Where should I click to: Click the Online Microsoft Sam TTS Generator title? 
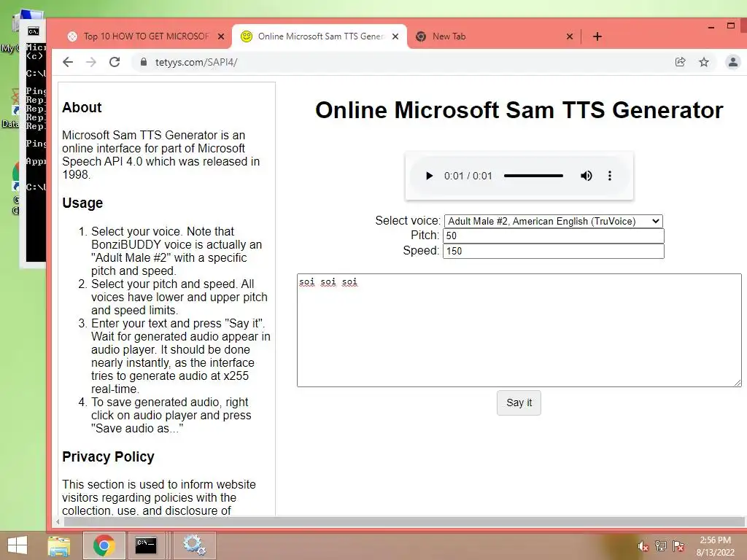pyautogui.click(x=519, y=110)
